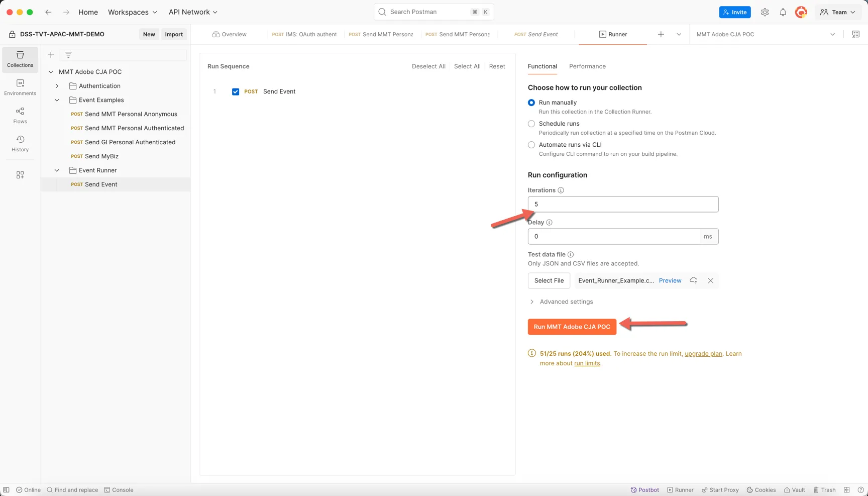Expand the Authentication folder
The height and width of the screenshot is (496, 868).
click(57, 86)
